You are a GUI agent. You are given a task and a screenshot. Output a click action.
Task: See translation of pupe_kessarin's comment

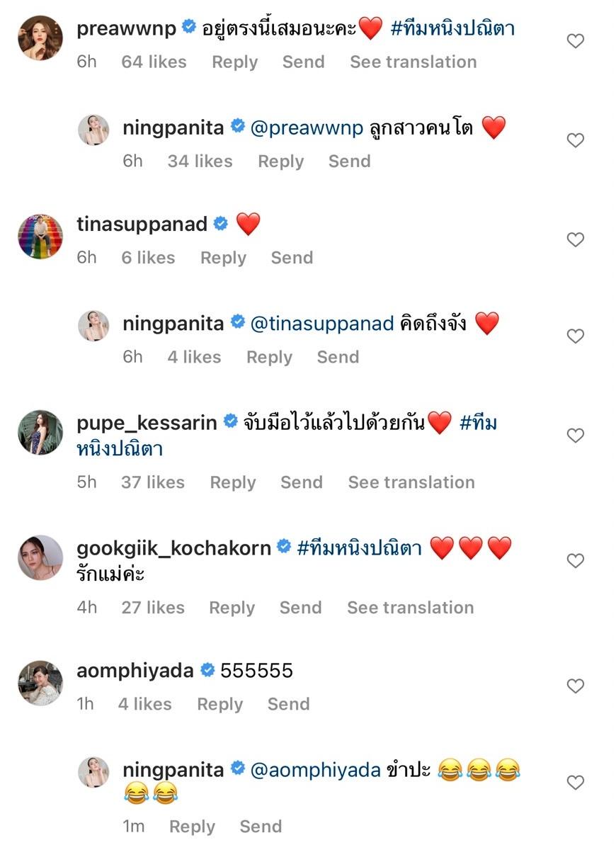(411, 482)
